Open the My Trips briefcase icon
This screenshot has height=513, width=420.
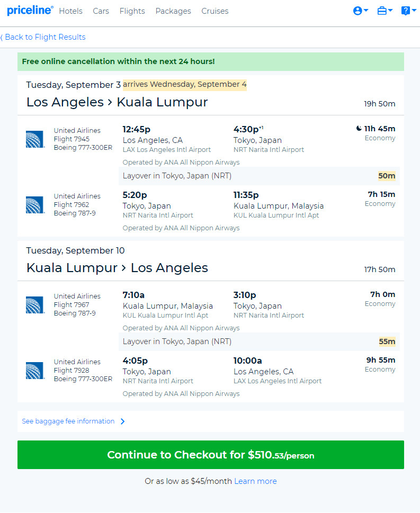pos(382,11)
